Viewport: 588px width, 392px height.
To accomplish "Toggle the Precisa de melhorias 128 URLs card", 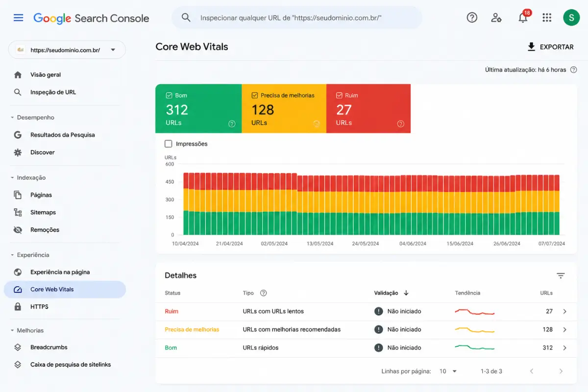I will [284, 109].
